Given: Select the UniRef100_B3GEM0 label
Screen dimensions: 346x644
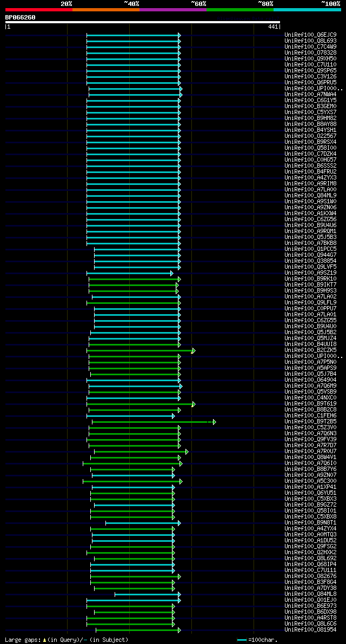Looking at the screenshot, I should [x=310, y=107].
